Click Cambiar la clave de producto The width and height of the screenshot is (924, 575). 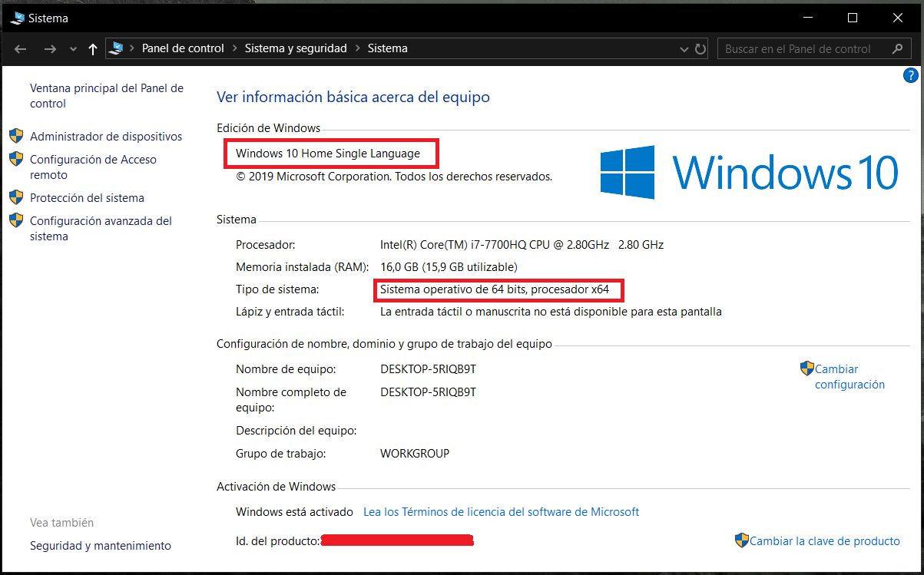pyautogui.click(x=824, y=541)
